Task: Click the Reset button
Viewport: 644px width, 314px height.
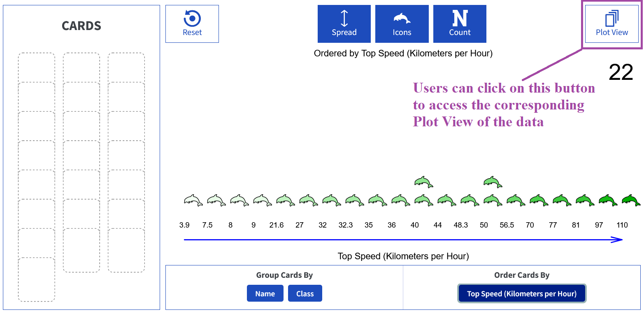Action: pos(192,24)
